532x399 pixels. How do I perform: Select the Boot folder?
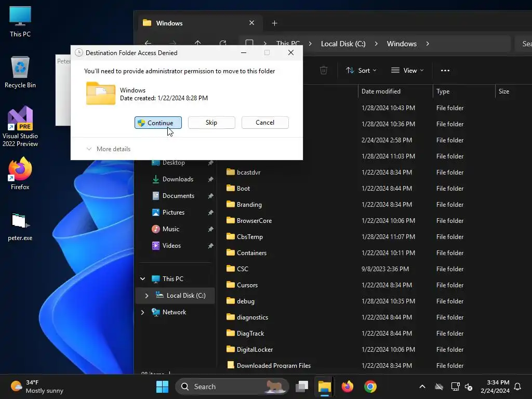(243, 188)
